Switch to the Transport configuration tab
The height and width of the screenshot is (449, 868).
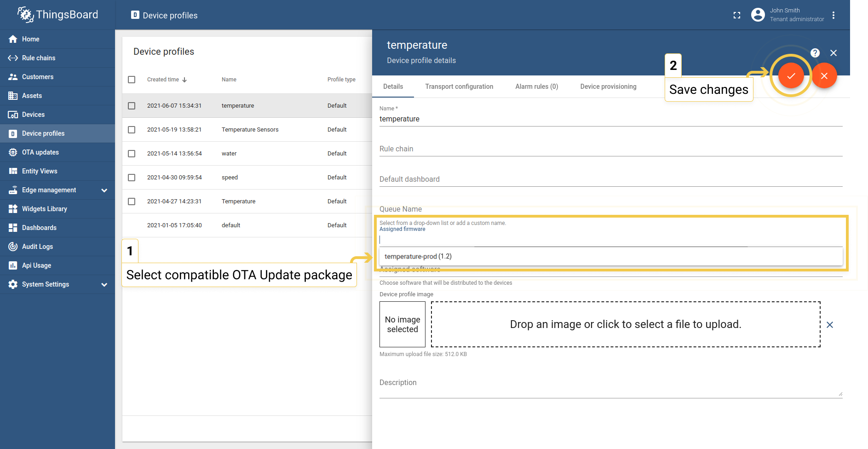point(459,86)
